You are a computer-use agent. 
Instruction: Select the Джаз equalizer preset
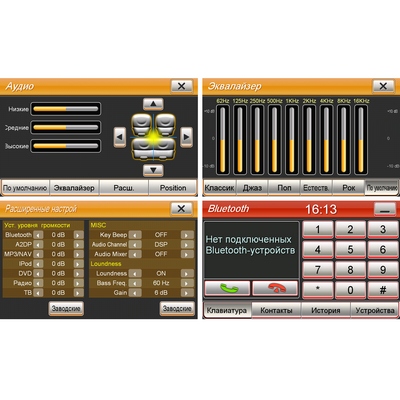pos(252,188)
